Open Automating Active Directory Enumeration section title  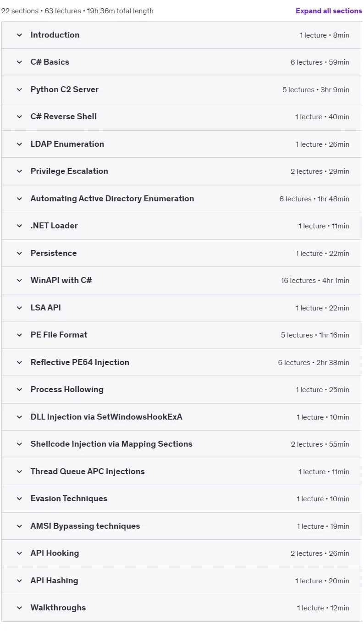coord(112,199)
